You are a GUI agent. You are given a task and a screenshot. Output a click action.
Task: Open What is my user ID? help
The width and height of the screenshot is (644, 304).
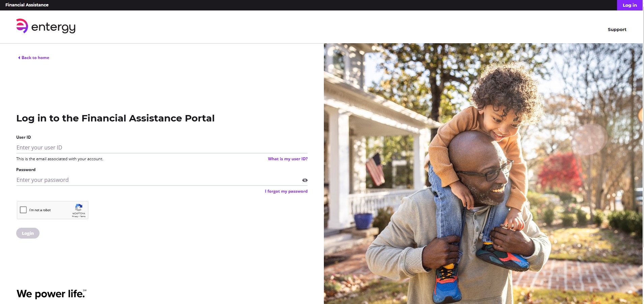[288, 159]
